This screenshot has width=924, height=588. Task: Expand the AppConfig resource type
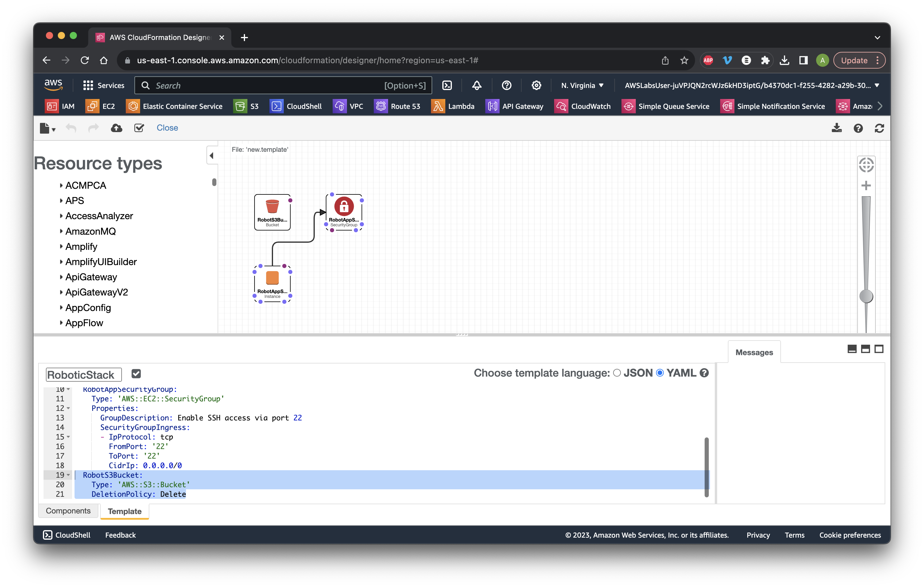tap(61, 307)
